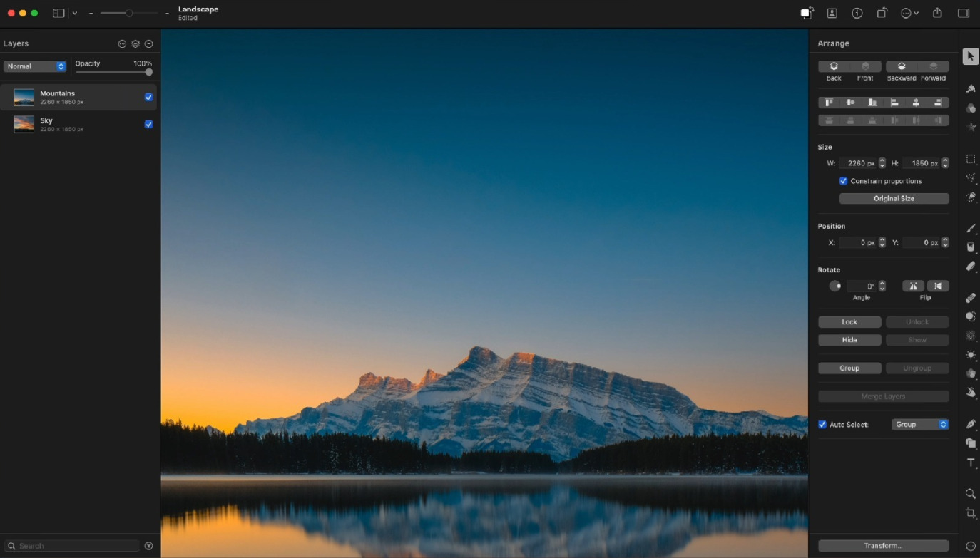Image resolution: width=980 pixels, height=558 pixels.
Task: Select the Type text tool
Action: coord(970,463)
